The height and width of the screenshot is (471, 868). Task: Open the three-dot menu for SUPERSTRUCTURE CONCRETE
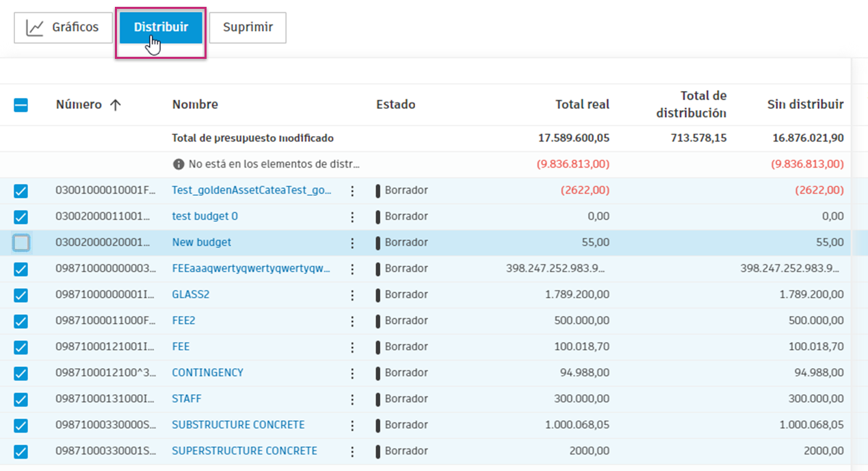coord(352,451)
